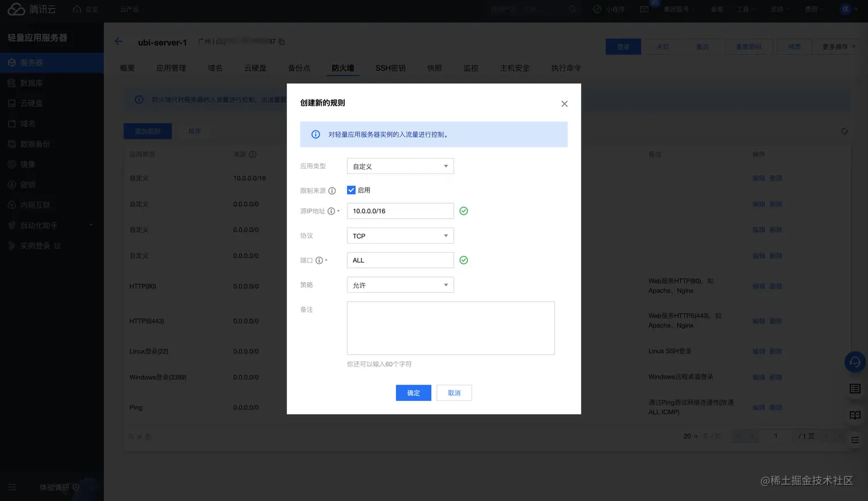Select 数据备份 in the sidebar
The height and width of the screenshot is (501, 868).
[52, 144]
